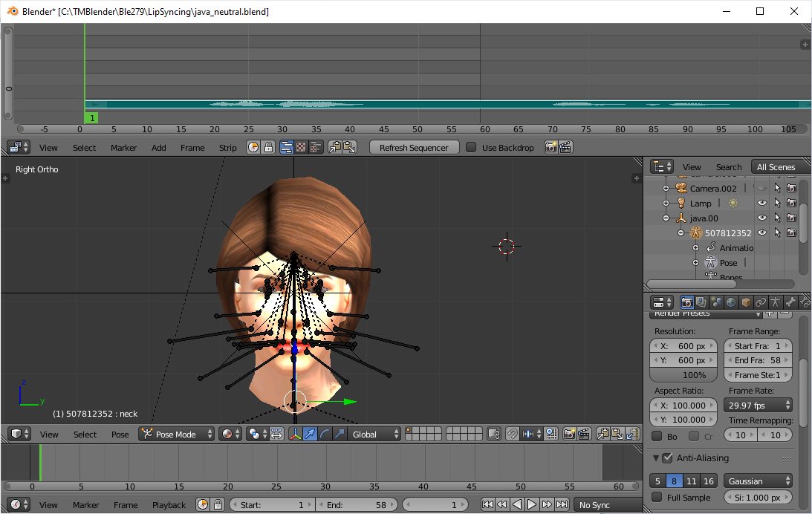
Task: Click the sequencer OpenGL render animation clapper
Action: (x=565, y=148)
